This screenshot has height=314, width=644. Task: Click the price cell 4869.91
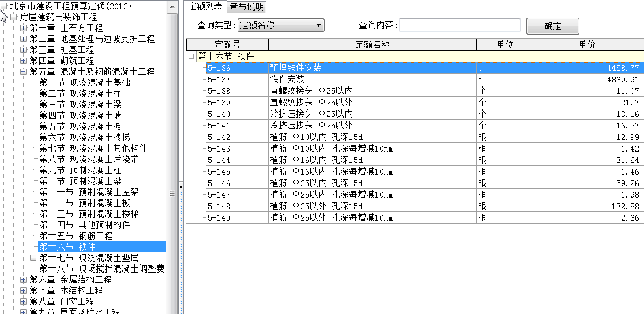[587, 80]
